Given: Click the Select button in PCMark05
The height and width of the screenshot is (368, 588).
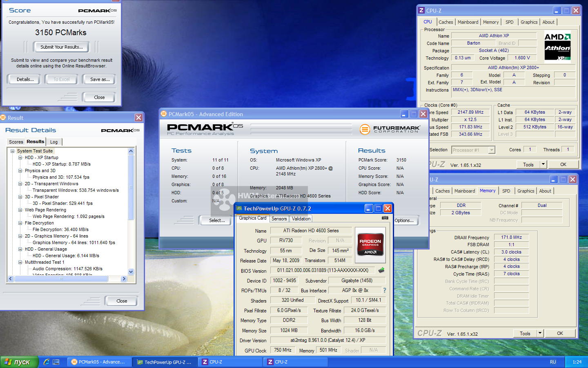Looking at the screenshot, I should click(x=216, y=220).
